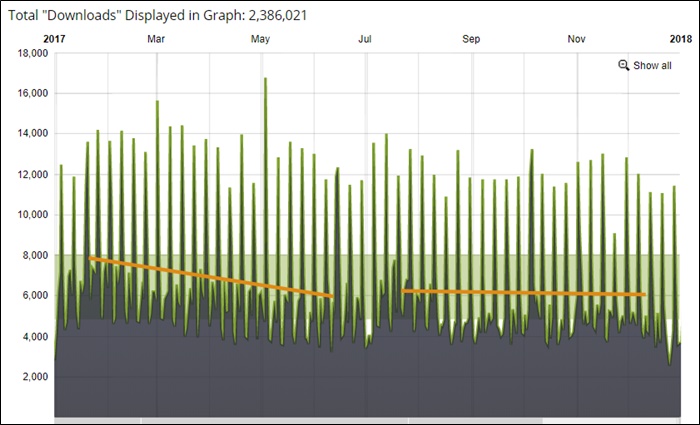Screen dimensions: 700x425
Task: Select the Nov label on the time axis
Action: pos(576,39)
